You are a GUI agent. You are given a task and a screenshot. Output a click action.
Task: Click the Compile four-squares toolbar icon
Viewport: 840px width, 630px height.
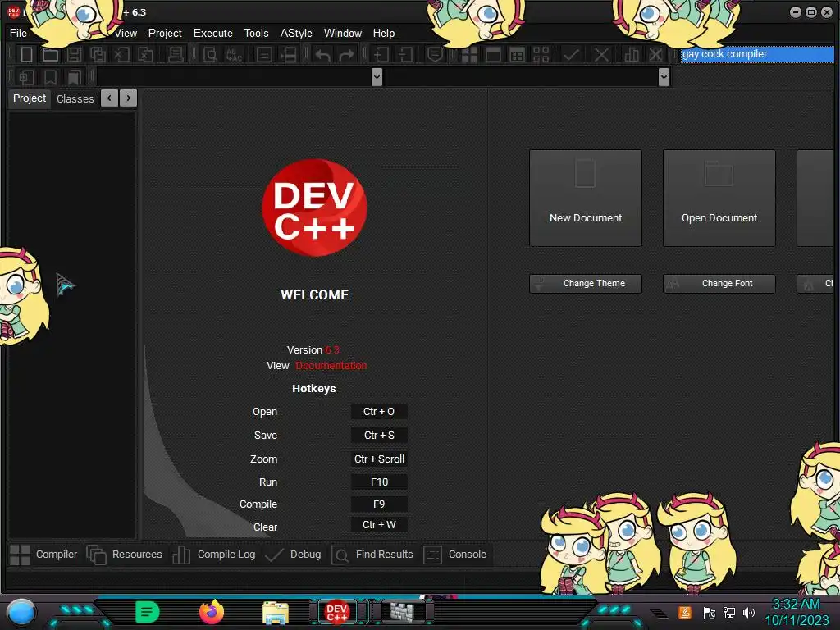tap(469, 55)
